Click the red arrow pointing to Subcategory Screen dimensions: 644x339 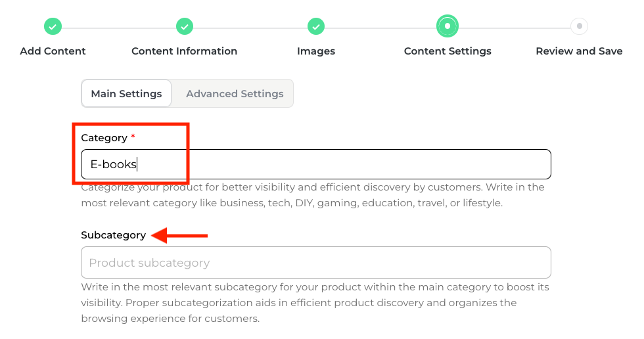pos(179,235)
